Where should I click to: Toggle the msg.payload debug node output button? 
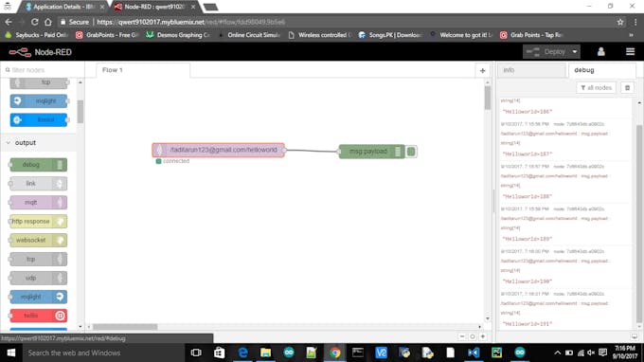(411, 152)
